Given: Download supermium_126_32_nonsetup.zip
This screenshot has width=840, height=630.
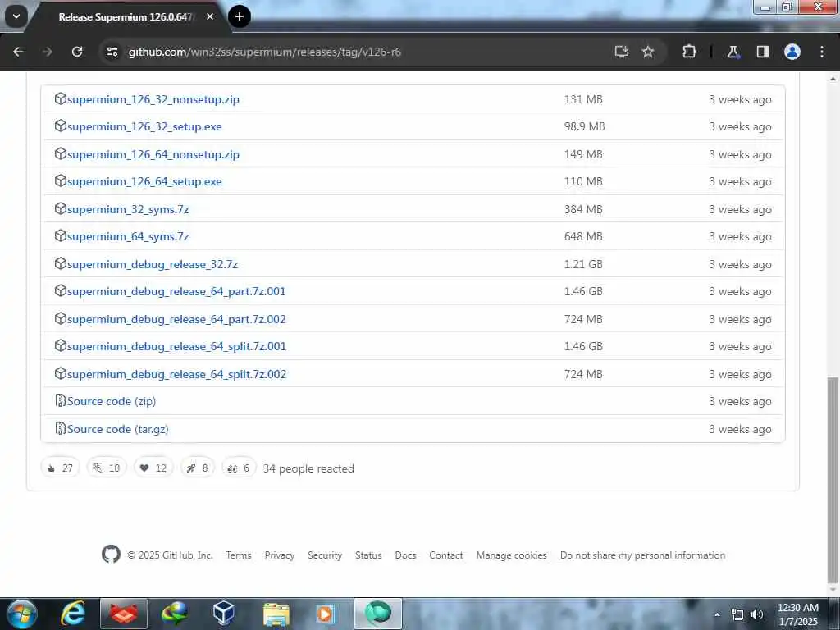Looking at the screenshot, I should pyautogui.click(x=153, y=99).
